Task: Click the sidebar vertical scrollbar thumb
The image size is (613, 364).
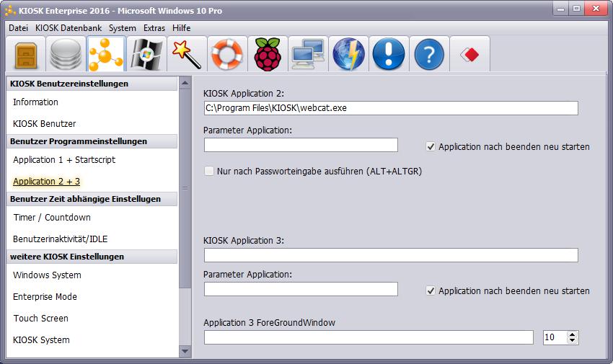Action: [x=185, y=188]
